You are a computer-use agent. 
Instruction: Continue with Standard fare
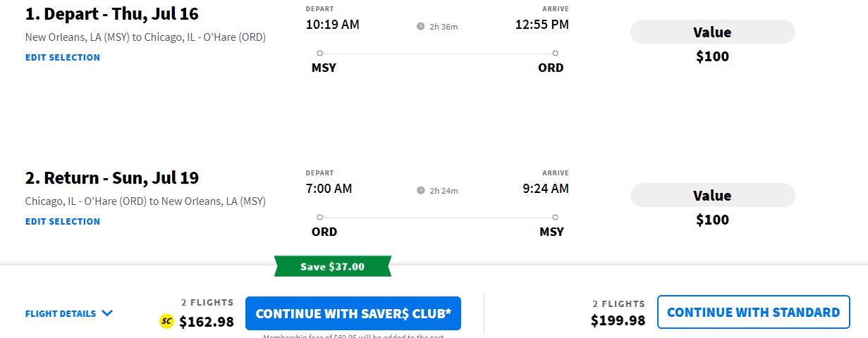point(753,312)
